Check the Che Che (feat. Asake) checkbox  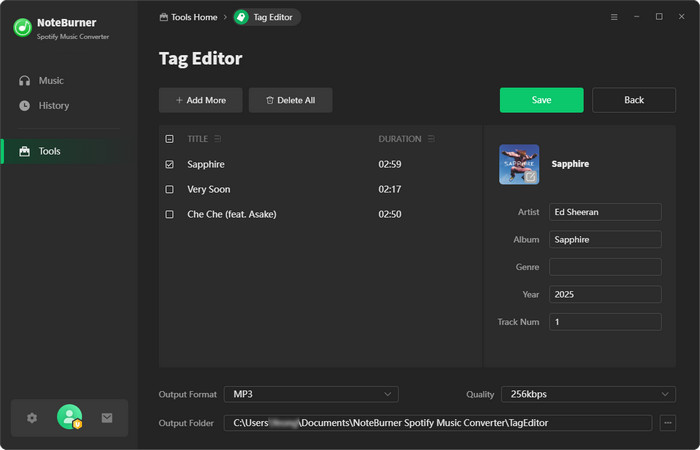click(170, 214)
